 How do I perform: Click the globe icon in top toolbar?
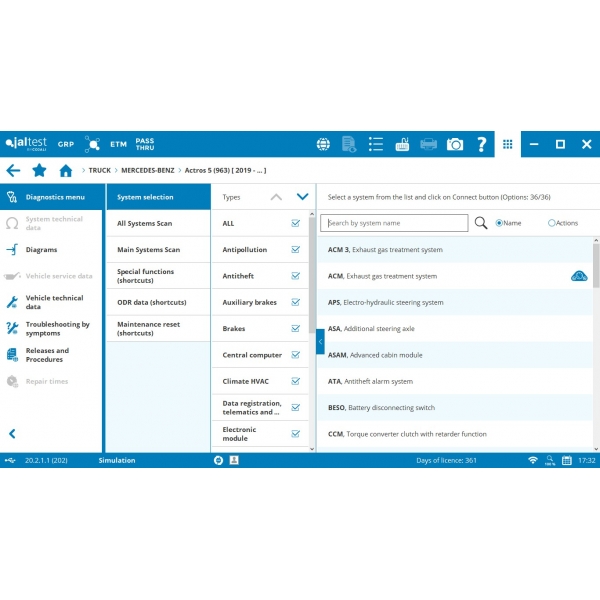(323, 144)
